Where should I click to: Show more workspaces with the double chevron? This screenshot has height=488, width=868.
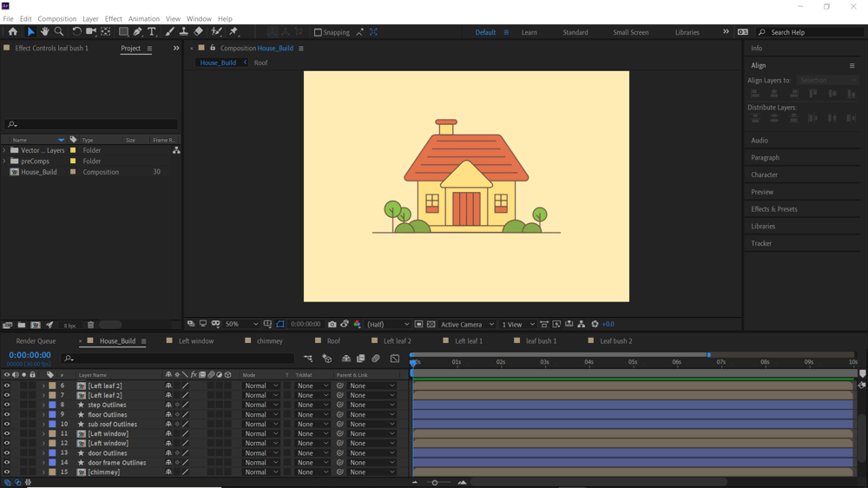tap(726, 32)
